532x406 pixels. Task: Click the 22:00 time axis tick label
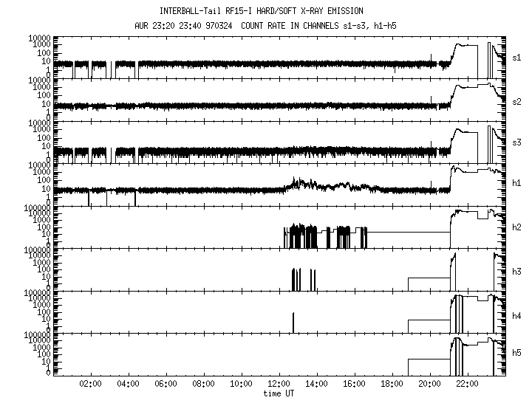point(467,385)
